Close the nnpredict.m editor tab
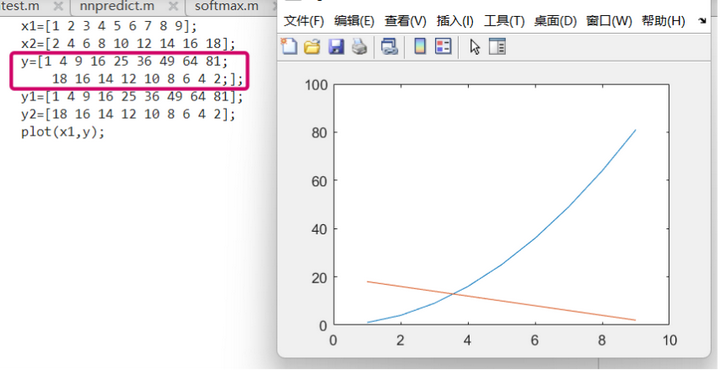The height and width of the screenshot is (370, 720). click(173, 6)
